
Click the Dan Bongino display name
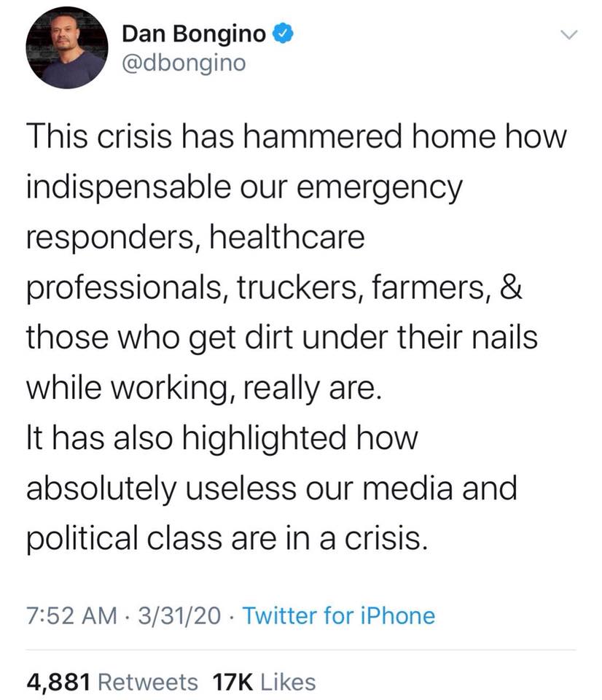[194, 34]
